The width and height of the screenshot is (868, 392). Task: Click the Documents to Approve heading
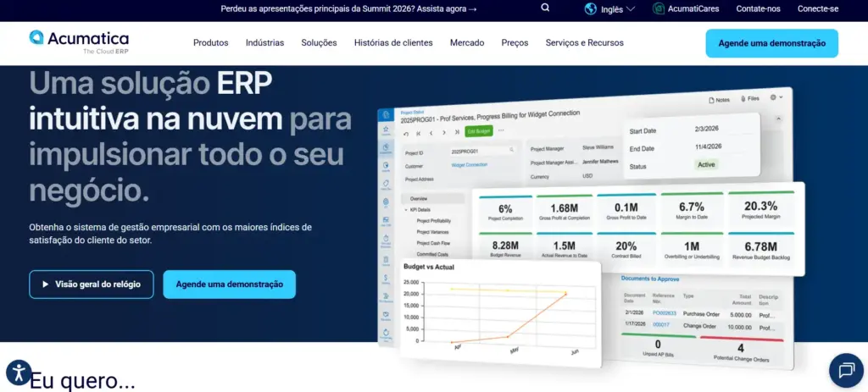pos(650,279)
